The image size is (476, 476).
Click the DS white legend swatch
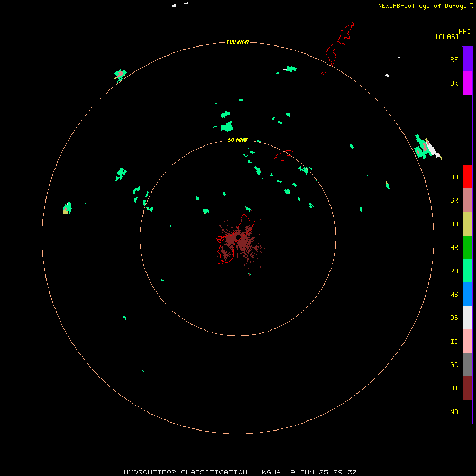click(467, 317)
